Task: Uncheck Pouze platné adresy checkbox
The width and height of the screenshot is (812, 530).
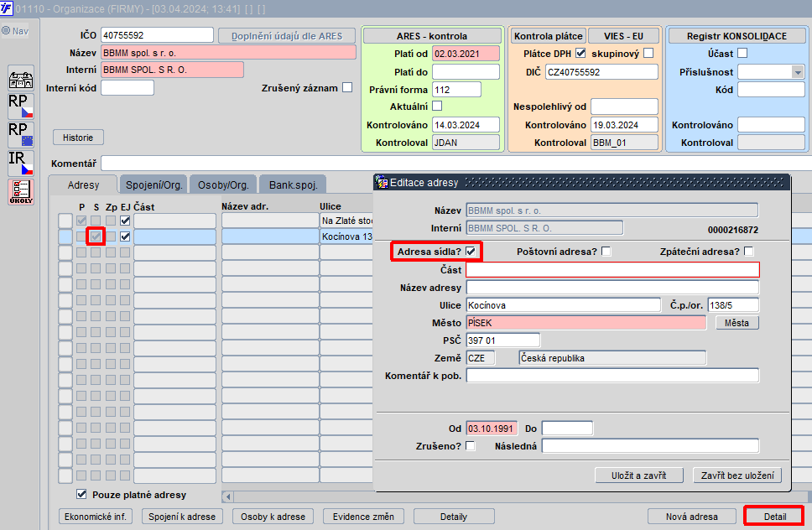Action: tap(81, 494)
